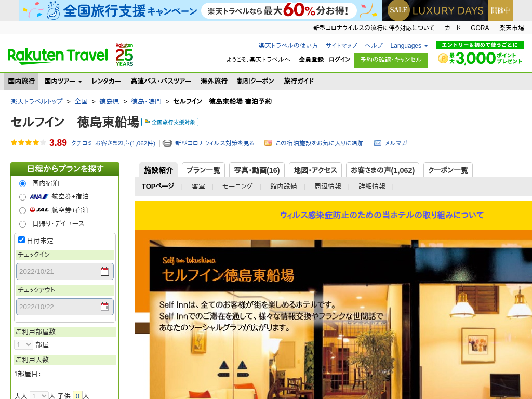Open the Languages dropdown
Image resolution: width=532 pixels, height=399 pixels.
[x=409, y=46]
